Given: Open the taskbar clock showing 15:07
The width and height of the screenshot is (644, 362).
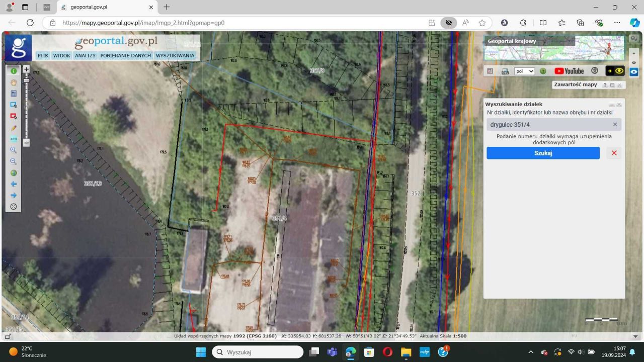Looking at the screenshot, I should [613, 351].
